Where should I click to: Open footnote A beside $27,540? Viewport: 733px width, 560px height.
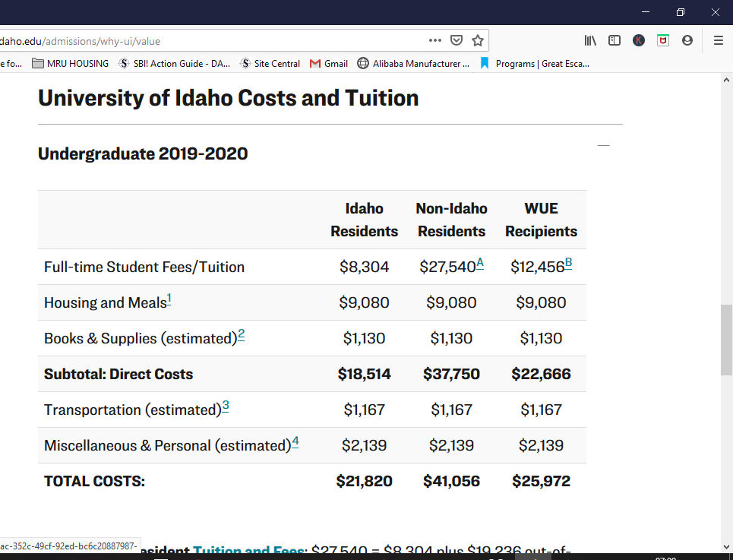click(480, 264)
